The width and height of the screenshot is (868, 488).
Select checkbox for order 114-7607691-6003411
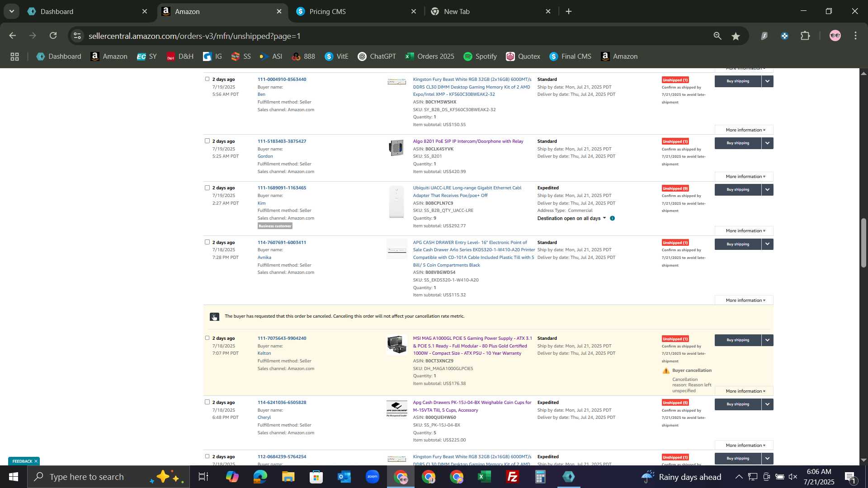tap(208, 242)
